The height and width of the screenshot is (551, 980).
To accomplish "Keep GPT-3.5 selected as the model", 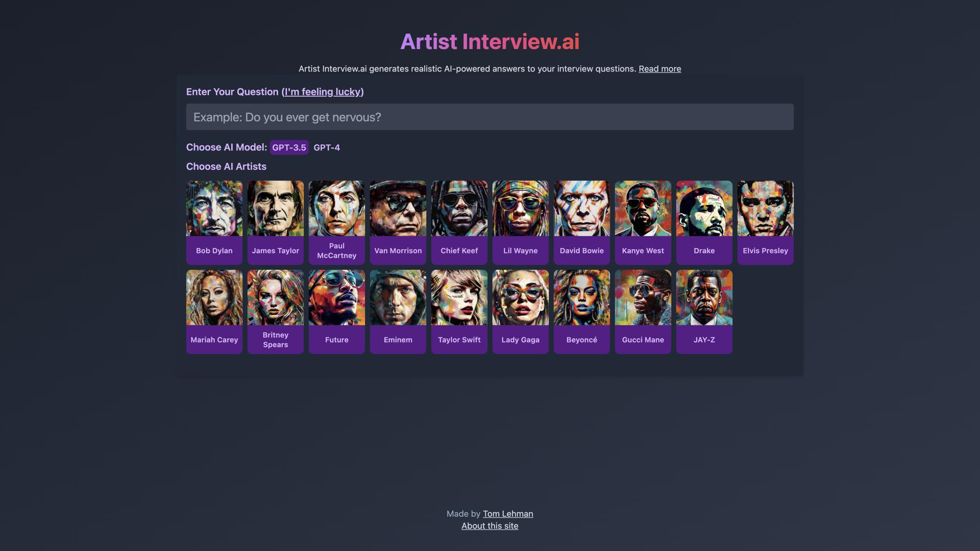I will tap(289, 147).
